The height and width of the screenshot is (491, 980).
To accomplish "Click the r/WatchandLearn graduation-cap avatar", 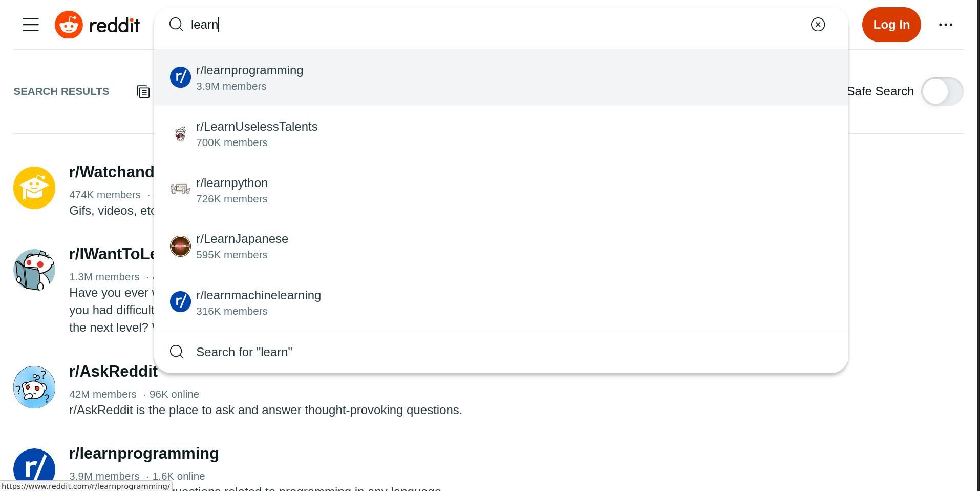I will pos(34,188).
